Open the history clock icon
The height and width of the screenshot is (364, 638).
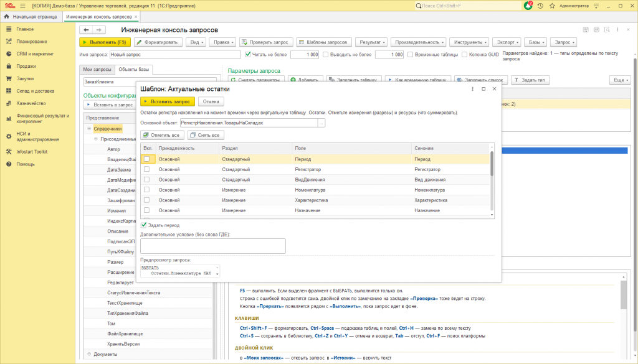coord(540,6)
